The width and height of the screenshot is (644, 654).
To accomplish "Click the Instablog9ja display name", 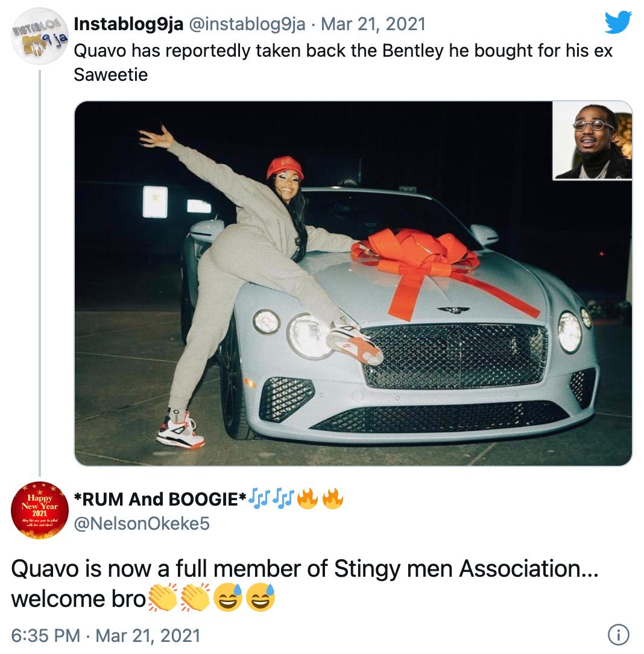I will (x=128, y=24).
